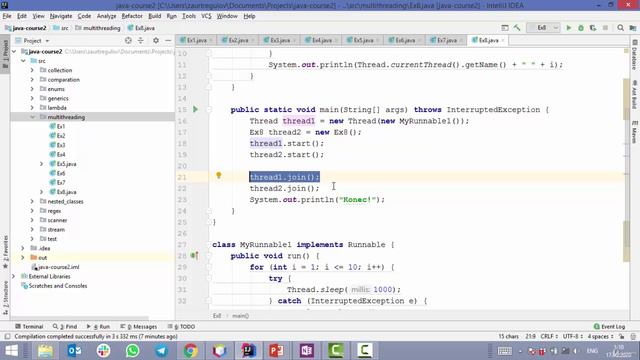The image size is (640, 360).
Task: Run with coverage icon in toolbar
Action: pyautogui.click(x=593, y=28)
